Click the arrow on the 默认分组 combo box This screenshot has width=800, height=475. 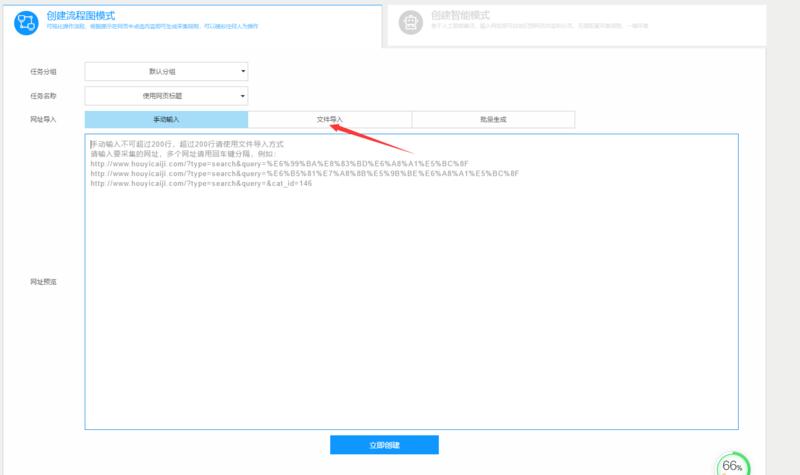point(243,72)
